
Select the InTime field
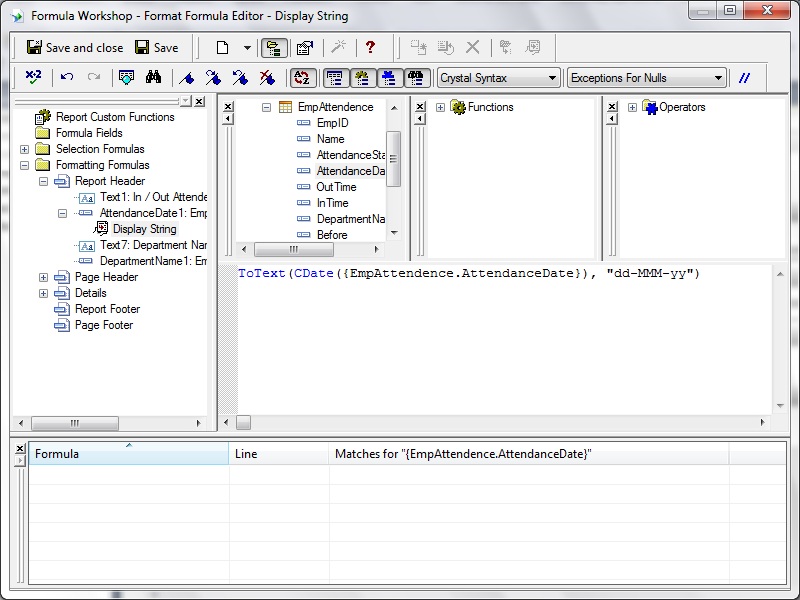tap(332, 203)
